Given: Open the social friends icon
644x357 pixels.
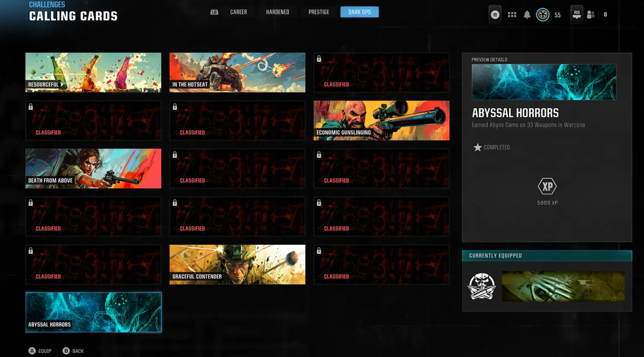Looking at the screenshot, I should pos(591,15).
